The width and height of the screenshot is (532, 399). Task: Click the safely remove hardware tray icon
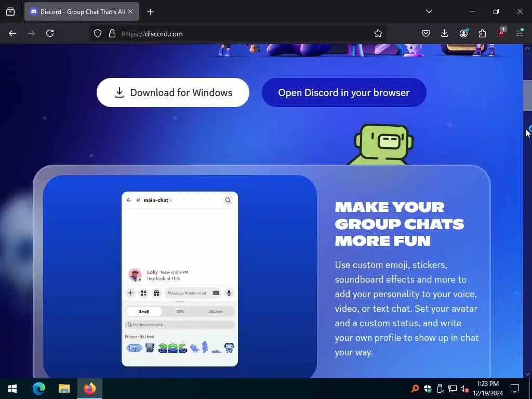click(440, 389)
